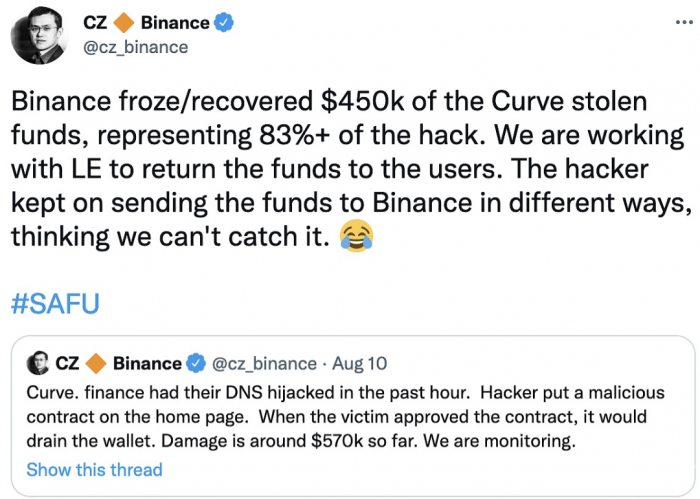Screen dimensions: 700x499
Task: Open the @cz_binance handle under the name
Action: tap(136, 47)
